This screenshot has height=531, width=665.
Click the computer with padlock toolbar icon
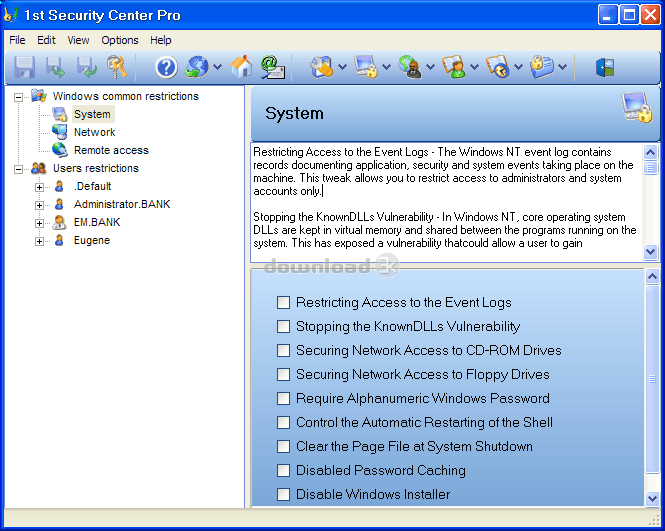click(x=366, y=67)
